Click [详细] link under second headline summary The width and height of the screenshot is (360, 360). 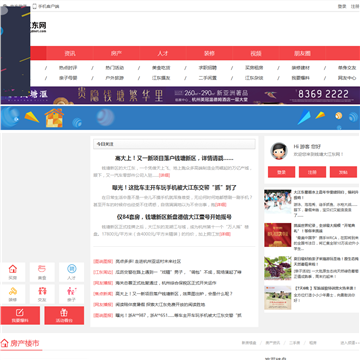(221, 204)
